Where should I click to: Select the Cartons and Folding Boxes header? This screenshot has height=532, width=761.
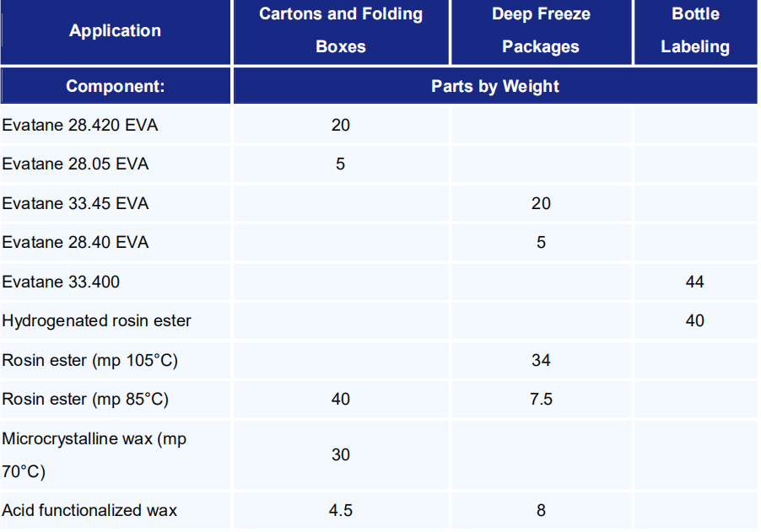click(341, 30)
